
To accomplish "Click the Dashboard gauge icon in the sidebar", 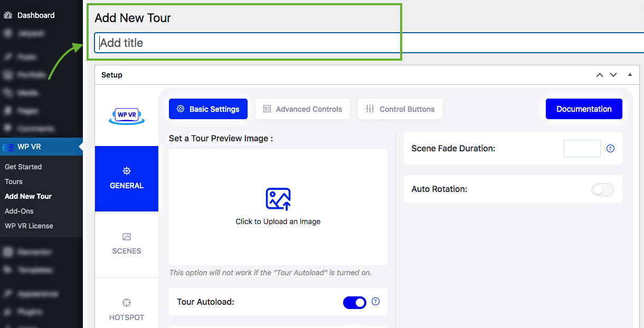I will click(8, 15).
